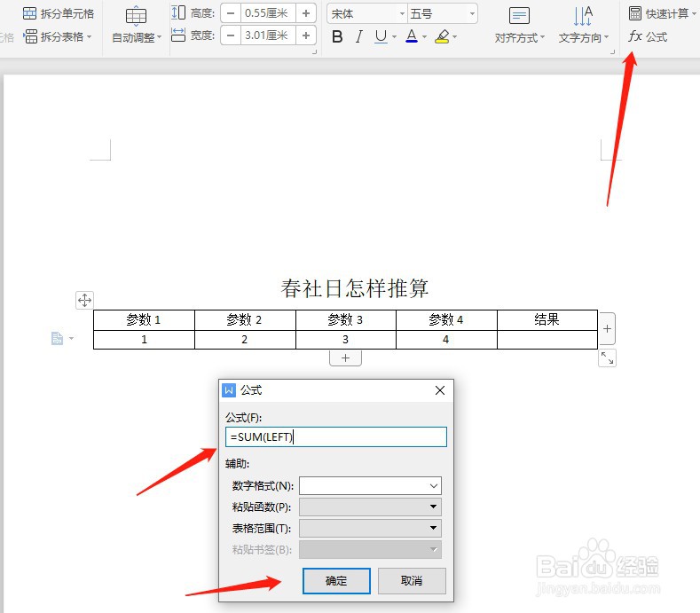Click the table resize handle icon

[x=607, y=358]
